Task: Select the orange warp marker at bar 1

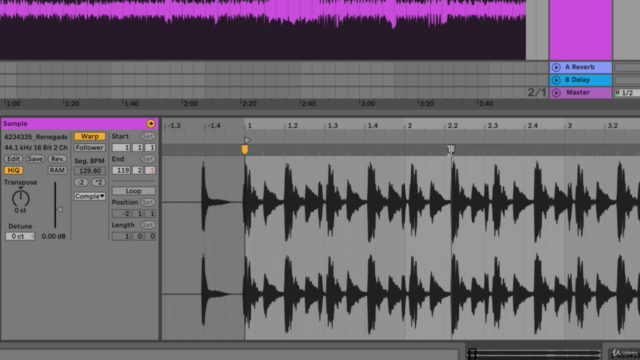Action: click(244, 150)
